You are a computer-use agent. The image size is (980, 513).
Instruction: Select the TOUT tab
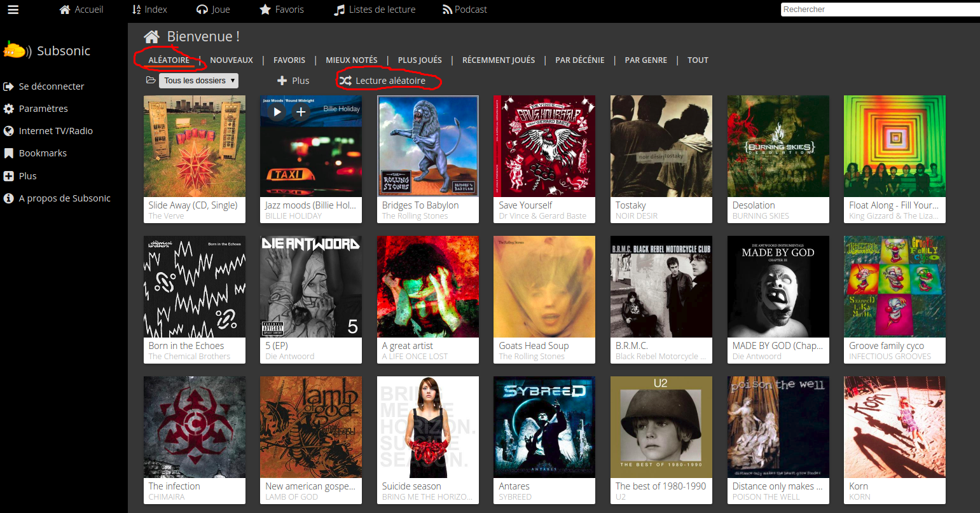click(x=698, y=60)
